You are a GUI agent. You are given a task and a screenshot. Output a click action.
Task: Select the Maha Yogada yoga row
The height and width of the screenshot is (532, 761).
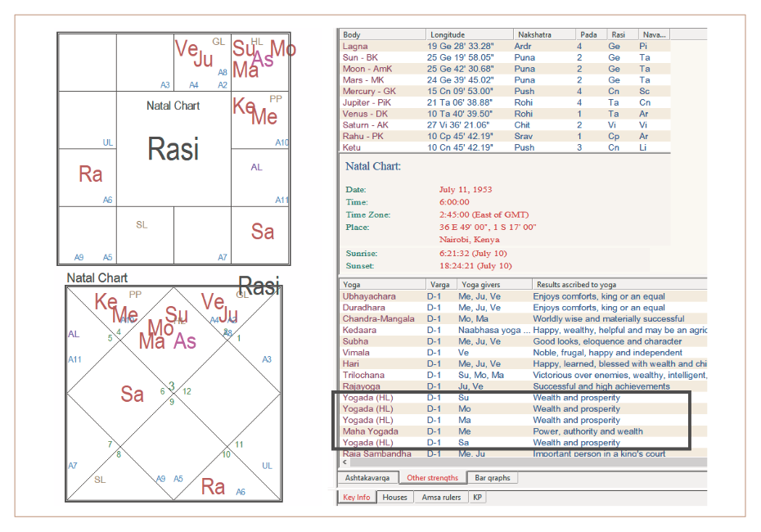(371, 431)
